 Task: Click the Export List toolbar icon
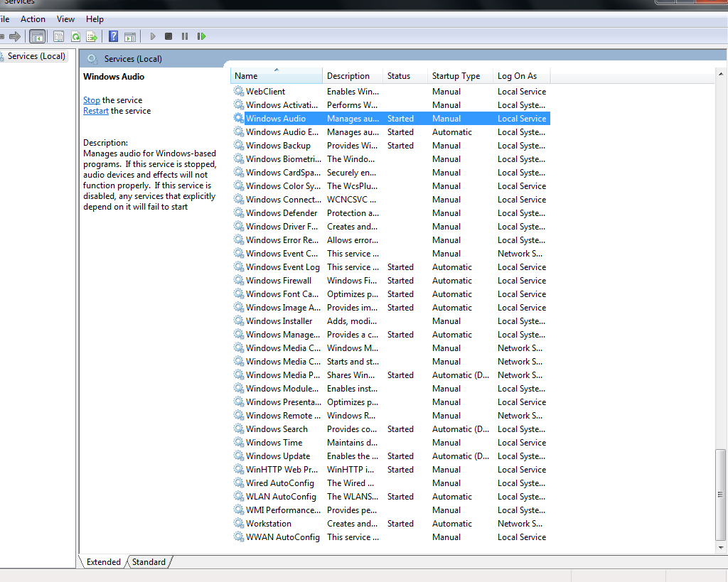pos(92,36)
